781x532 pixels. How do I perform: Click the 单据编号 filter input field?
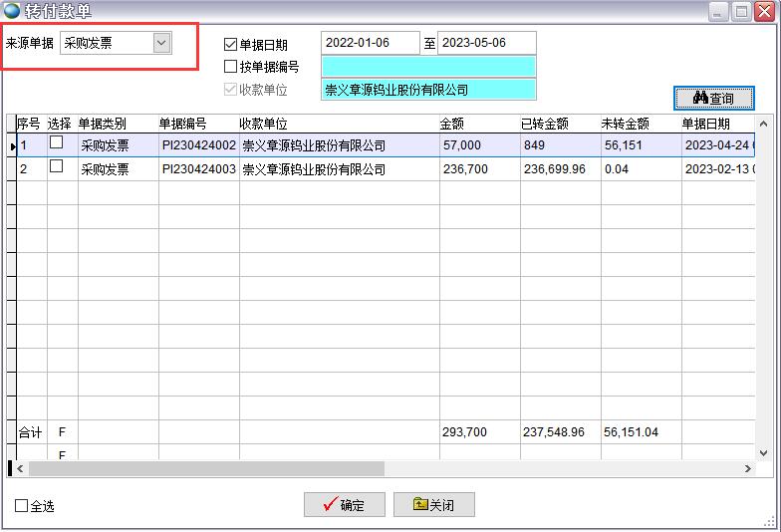[x=427, y=67]
